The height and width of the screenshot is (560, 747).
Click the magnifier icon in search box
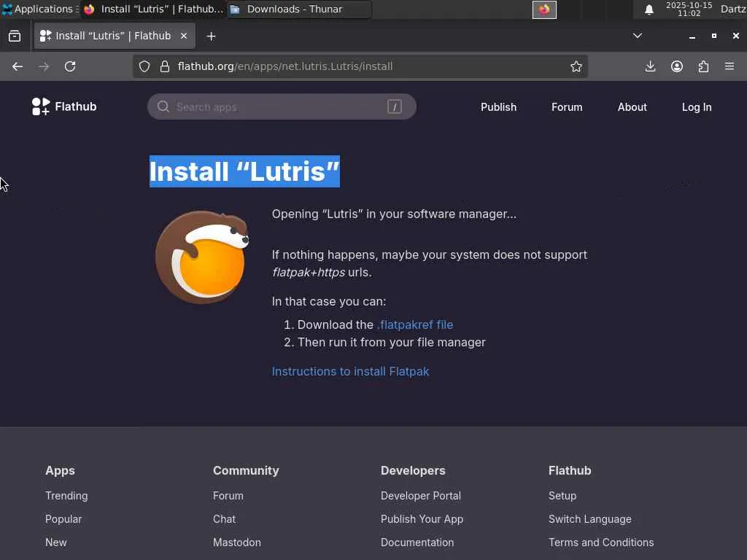(163, 106)
